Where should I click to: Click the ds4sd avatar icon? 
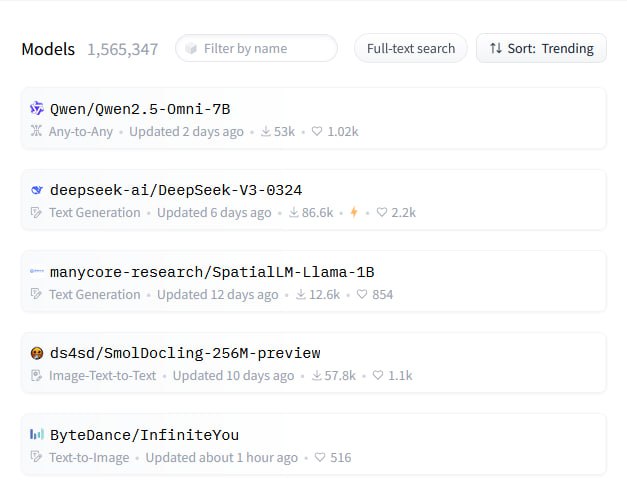(x=37, y=353)
